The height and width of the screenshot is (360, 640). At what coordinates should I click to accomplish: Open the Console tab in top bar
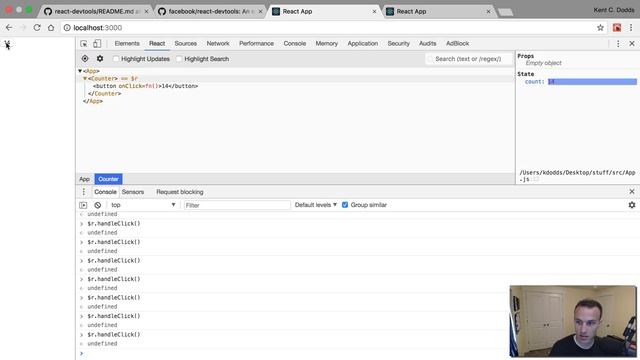(x=295, y=44)
